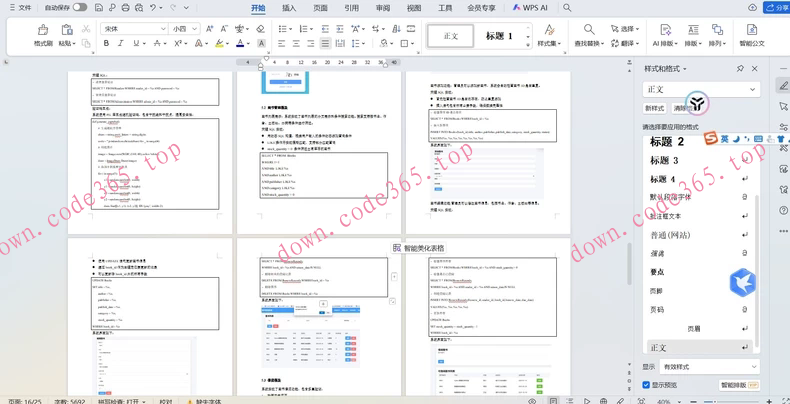Click the Format Painter icon
The image size is (790, 404).
(43, 32)
